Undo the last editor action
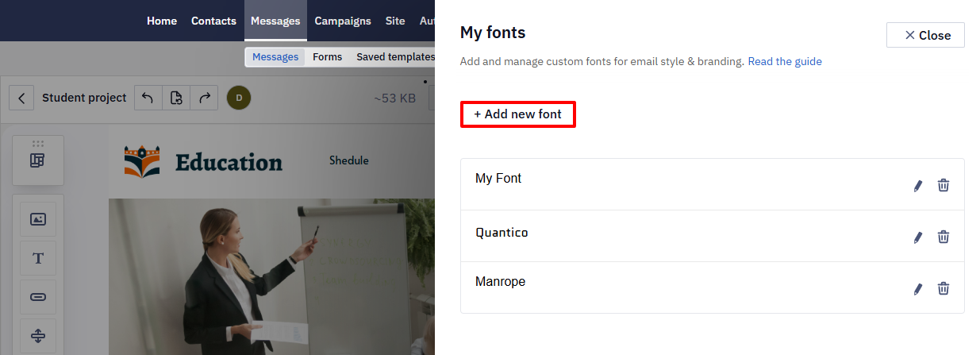Viewport: 980px width, 355px height. [148, 98]
